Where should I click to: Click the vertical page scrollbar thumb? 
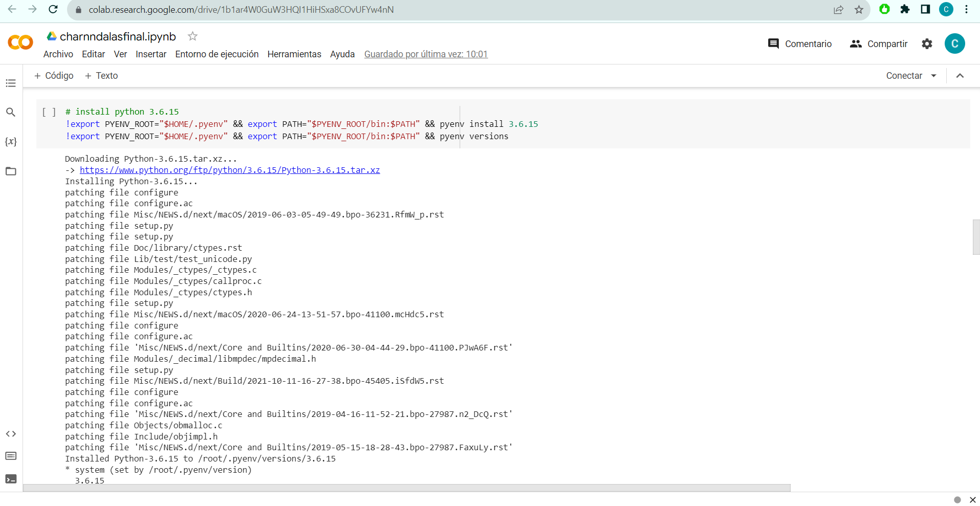(976, 237)
